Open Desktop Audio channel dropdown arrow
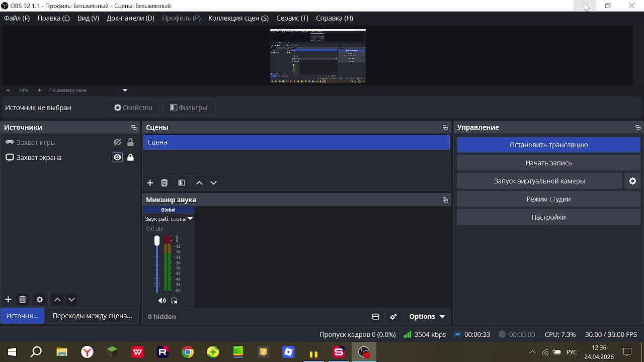The width and height of the screenshot is (644, 362). click(190, 219)
